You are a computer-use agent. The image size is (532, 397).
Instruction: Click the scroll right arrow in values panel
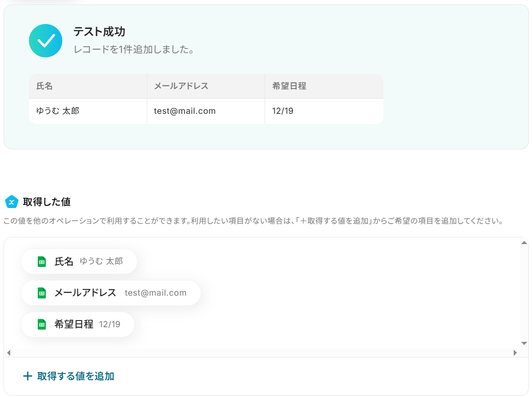tap(515, 353)
